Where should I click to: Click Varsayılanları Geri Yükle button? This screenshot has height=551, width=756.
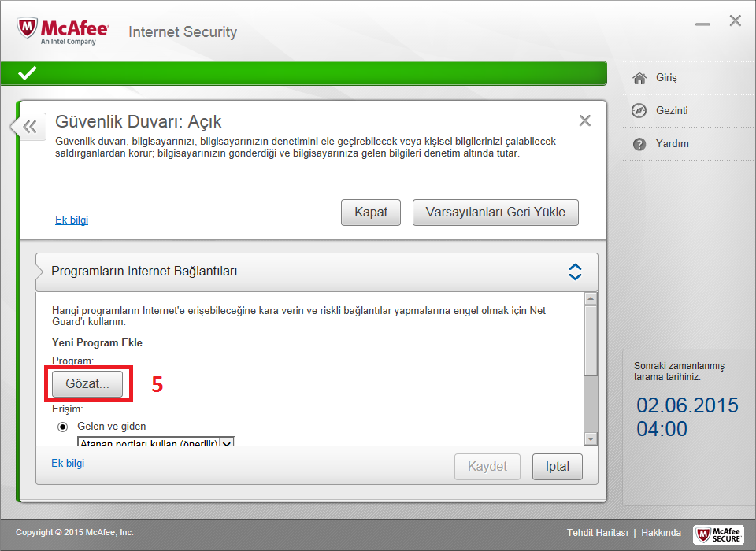tap(495, 213)
